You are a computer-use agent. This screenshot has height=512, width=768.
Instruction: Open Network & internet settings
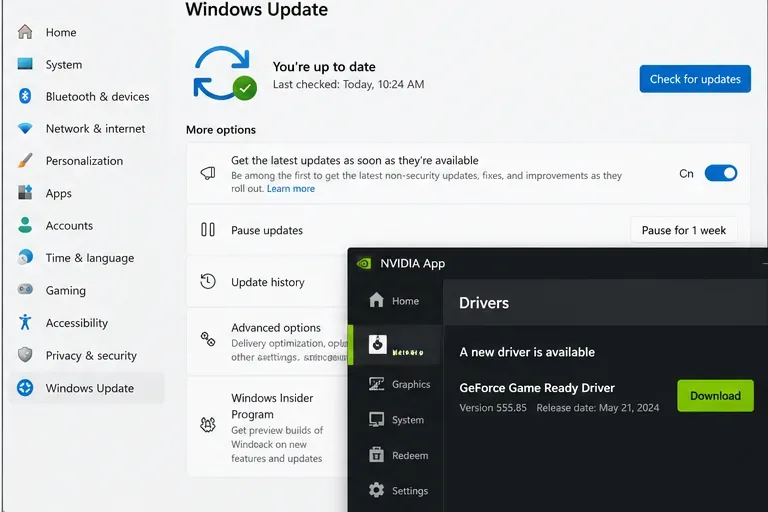(86, 129)
